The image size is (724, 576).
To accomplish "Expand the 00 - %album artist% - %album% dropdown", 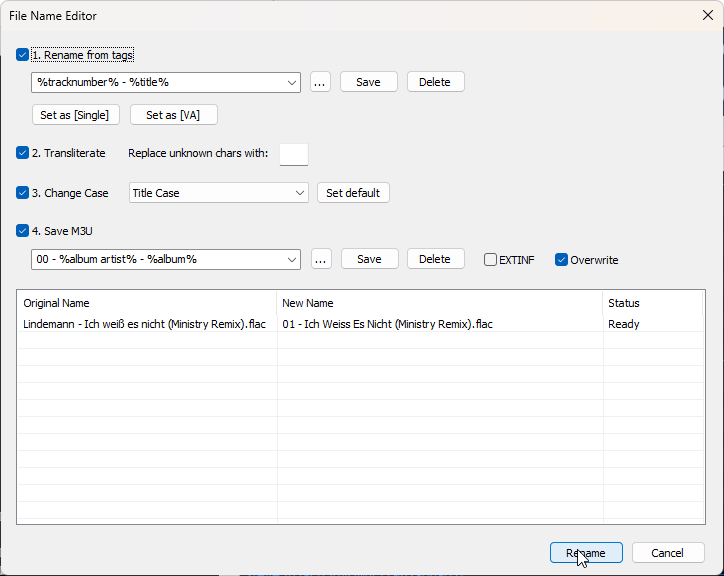I will pyautogui.click(x=291, y=260).
